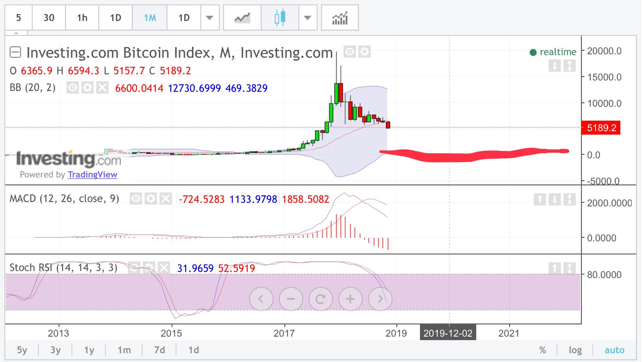Open the indicators chart icon
Image resolution: width=644 pixels, height=362 pixels.
(x=340, y=18)
